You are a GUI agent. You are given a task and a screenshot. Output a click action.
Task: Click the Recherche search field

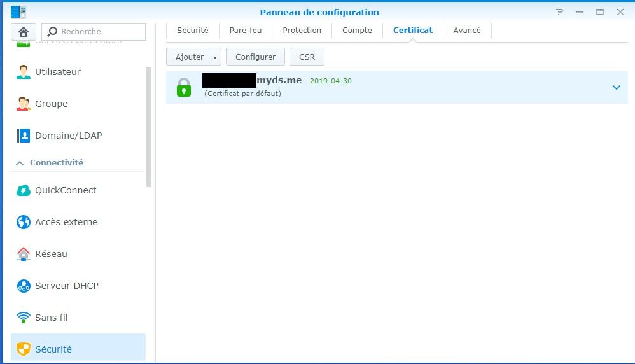pos(94,32)
